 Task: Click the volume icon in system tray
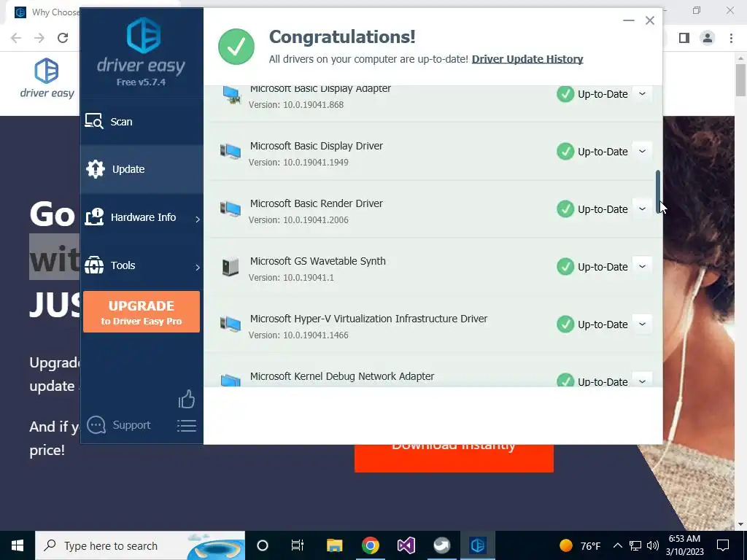[x=653, y=545]
